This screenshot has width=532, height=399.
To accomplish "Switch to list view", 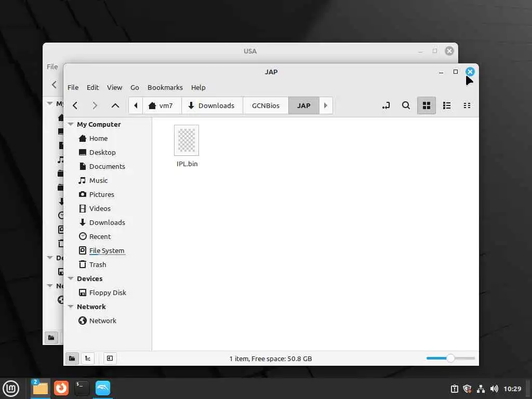I will [447, 105].
